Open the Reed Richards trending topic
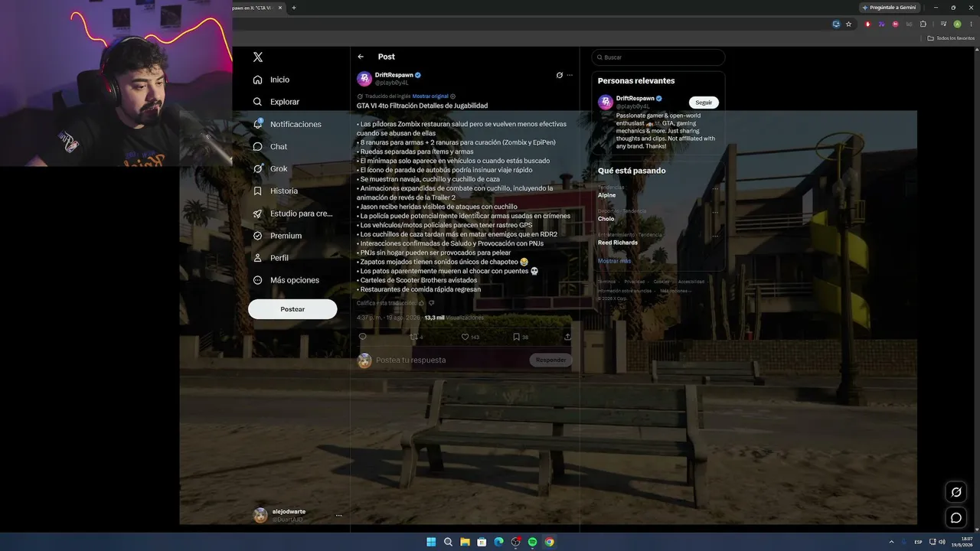 (618, 243)
